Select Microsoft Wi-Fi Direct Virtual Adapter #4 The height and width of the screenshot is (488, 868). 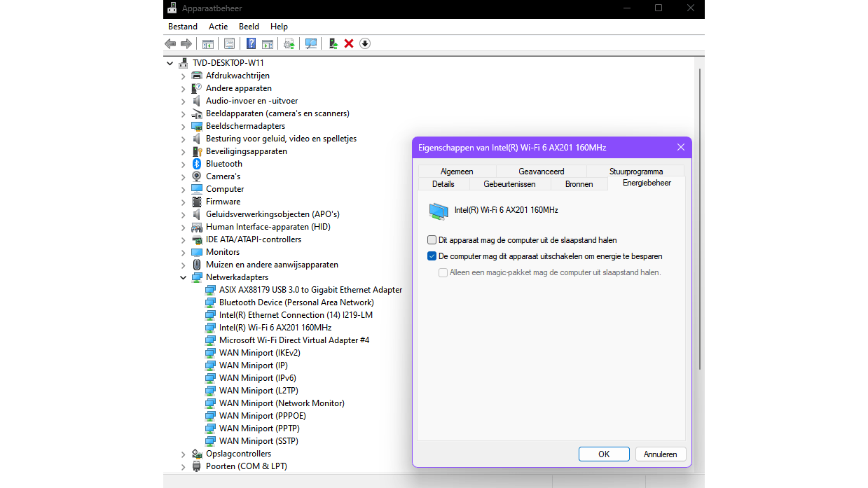(294, 340)
